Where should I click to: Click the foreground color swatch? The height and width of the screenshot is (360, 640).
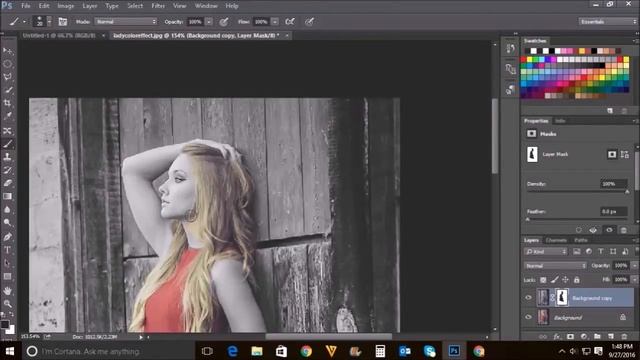point(5,325)
